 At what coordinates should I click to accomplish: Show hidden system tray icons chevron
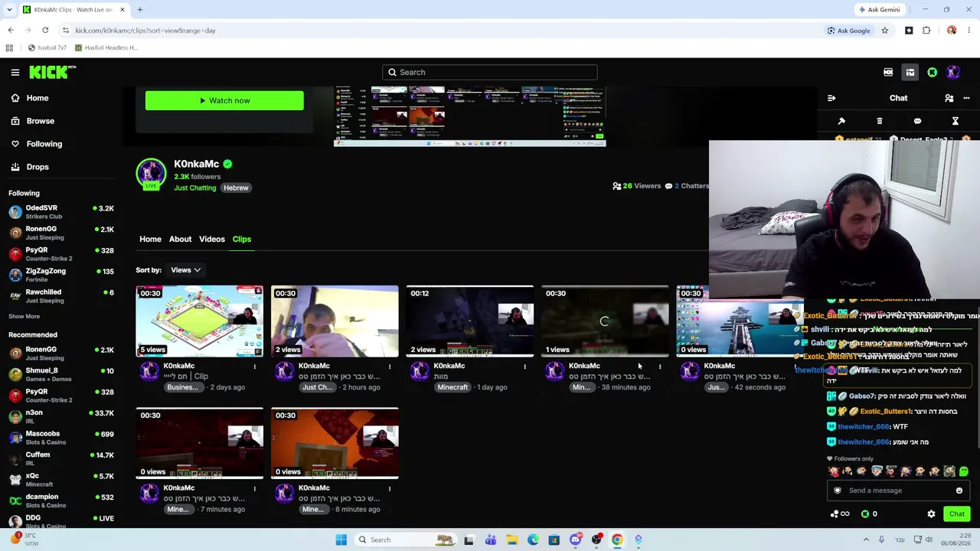point(866,540)
